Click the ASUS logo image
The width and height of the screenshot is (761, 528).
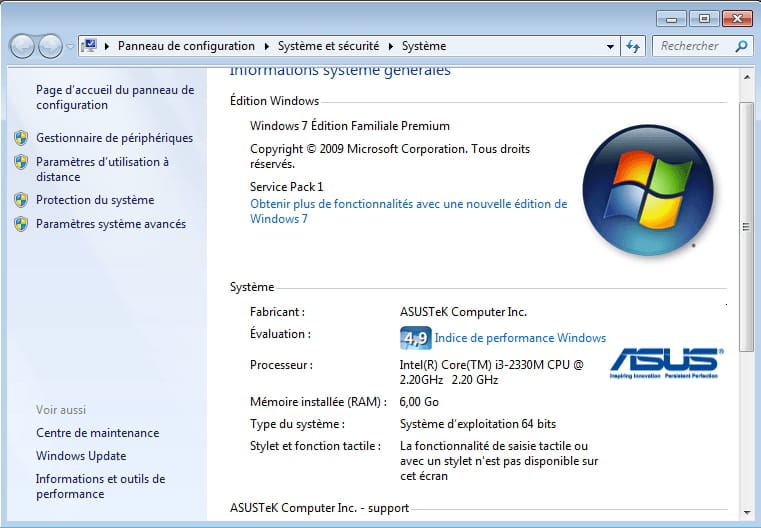666,363
